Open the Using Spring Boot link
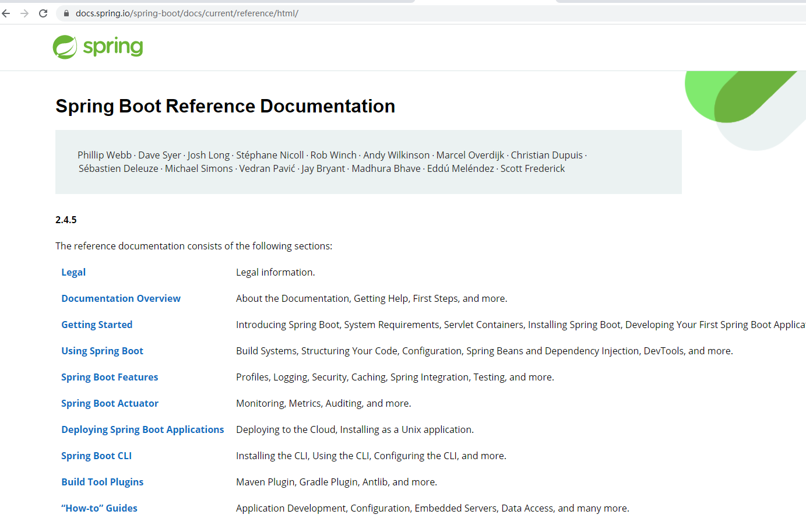The width and height of the screenshot is (806, 532). [x=103, y=351]
